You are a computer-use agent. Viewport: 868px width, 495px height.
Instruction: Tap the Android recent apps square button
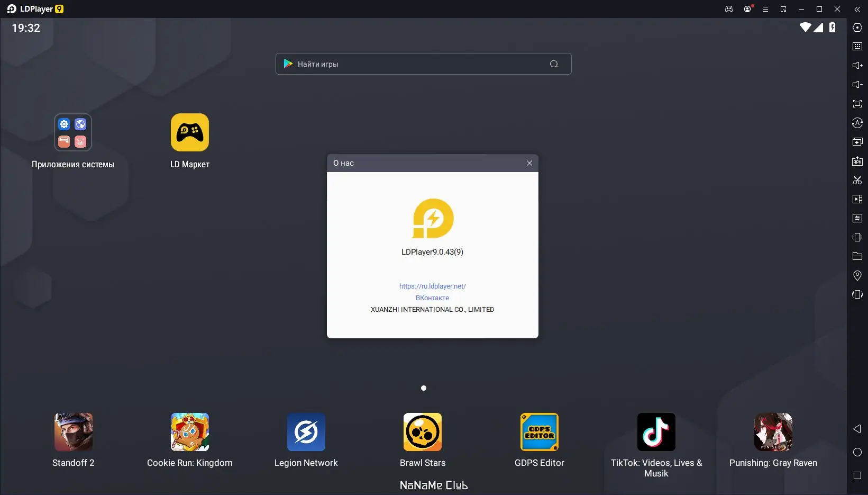click(x=857, y=475)
